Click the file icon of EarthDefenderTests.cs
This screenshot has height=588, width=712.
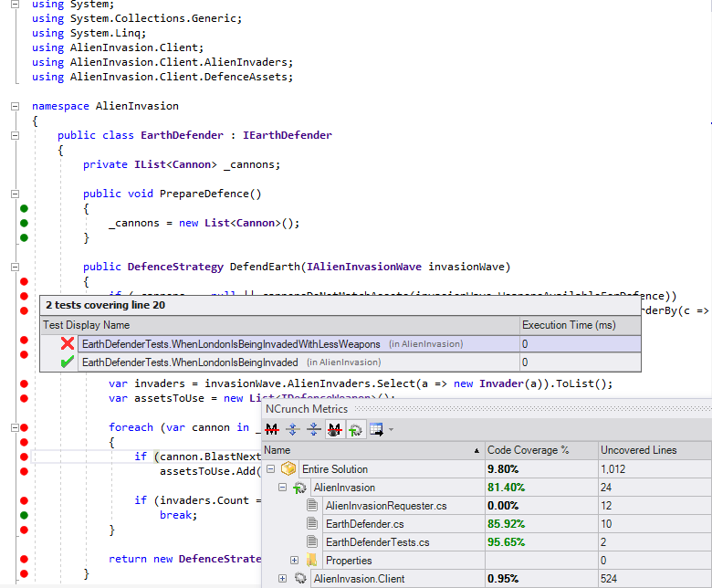[312, 541]
